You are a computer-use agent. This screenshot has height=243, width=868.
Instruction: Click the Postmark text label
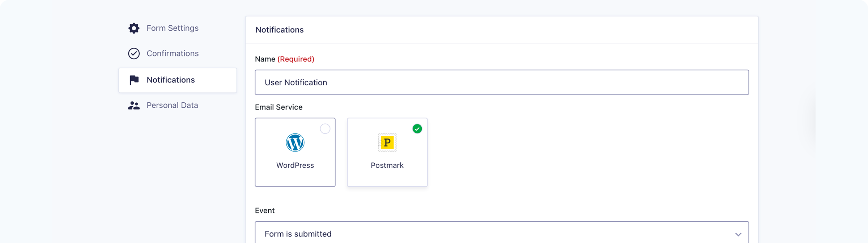click(x=387, y=165)
